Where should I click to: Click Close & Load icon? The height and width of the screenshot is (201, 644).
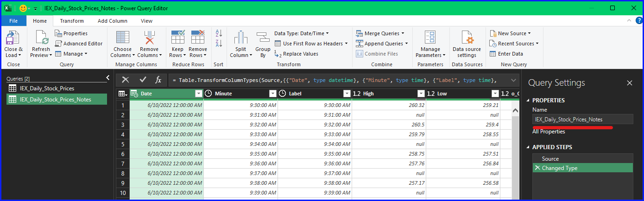pyautogui.click(x=13, y=38)
